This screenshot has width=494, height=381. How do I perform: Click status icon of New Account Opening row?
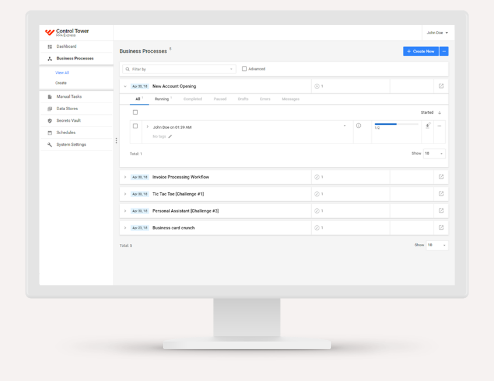317,86
